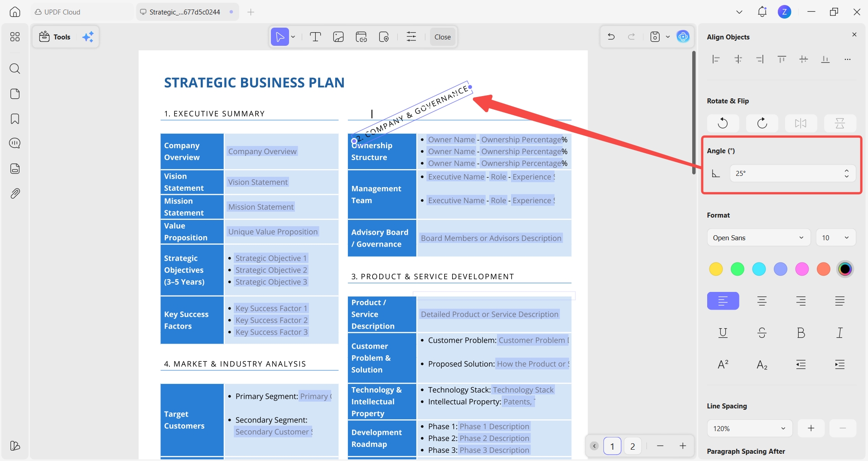This screenshot has height=461, width=868.
Task: Open the 120% line spacing dropdown
Action: tap(750, 428)
